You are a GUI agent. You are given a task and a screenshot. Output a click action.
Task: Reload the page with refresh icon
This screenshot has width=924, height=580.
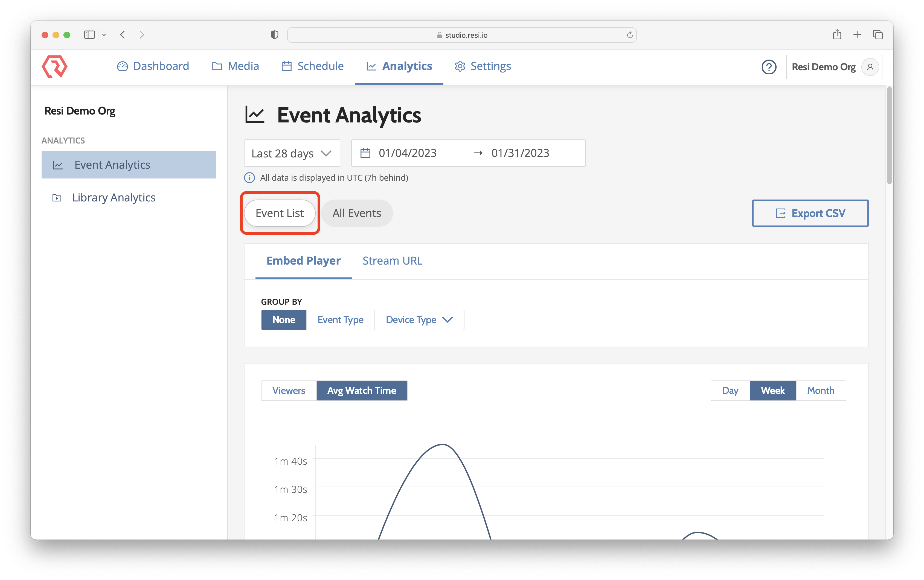click(x=630, y=35)
